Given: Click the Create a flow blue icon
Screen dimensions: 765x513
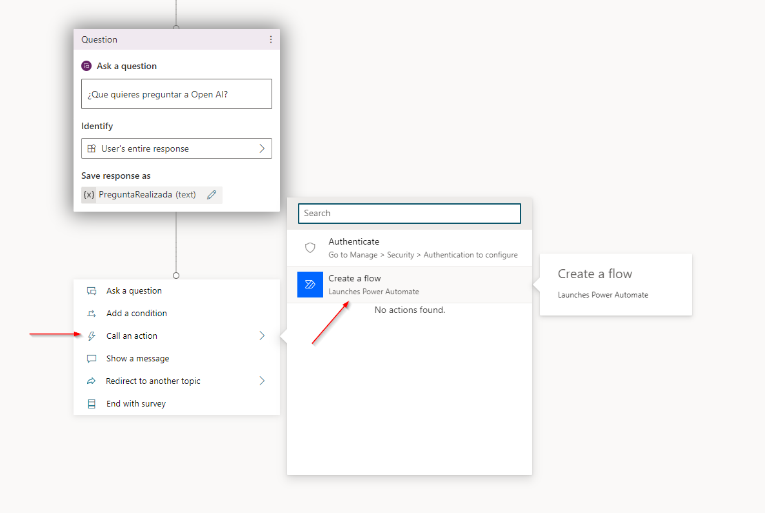Looking at the screenshot, I should coord(310,284).
